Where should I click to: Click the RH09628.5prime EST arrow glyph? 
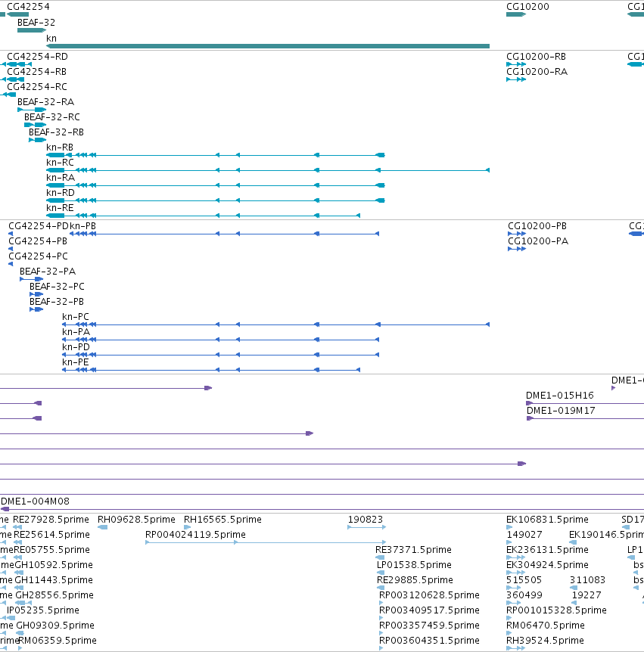pyautogui.click(x=103, y=527)
